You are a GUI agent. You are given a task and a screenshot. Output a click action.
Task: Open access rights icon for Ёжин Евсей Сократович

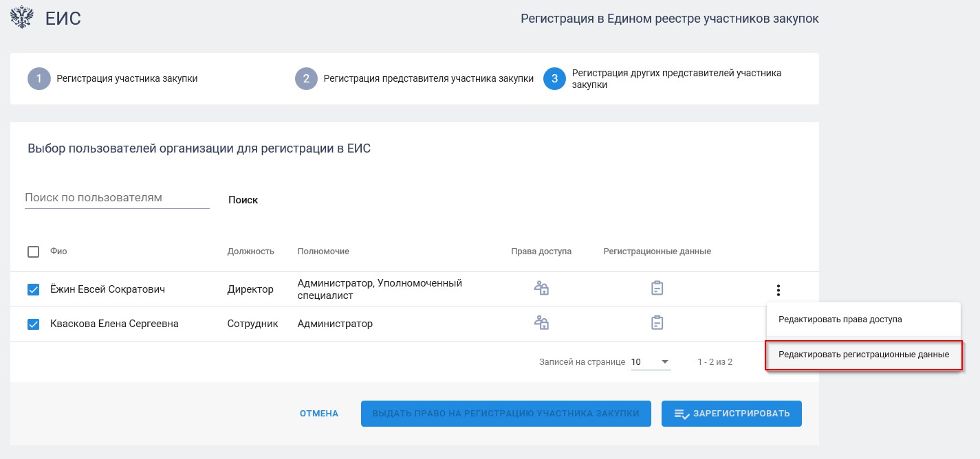pyautogui.click(x=541, y=289)
